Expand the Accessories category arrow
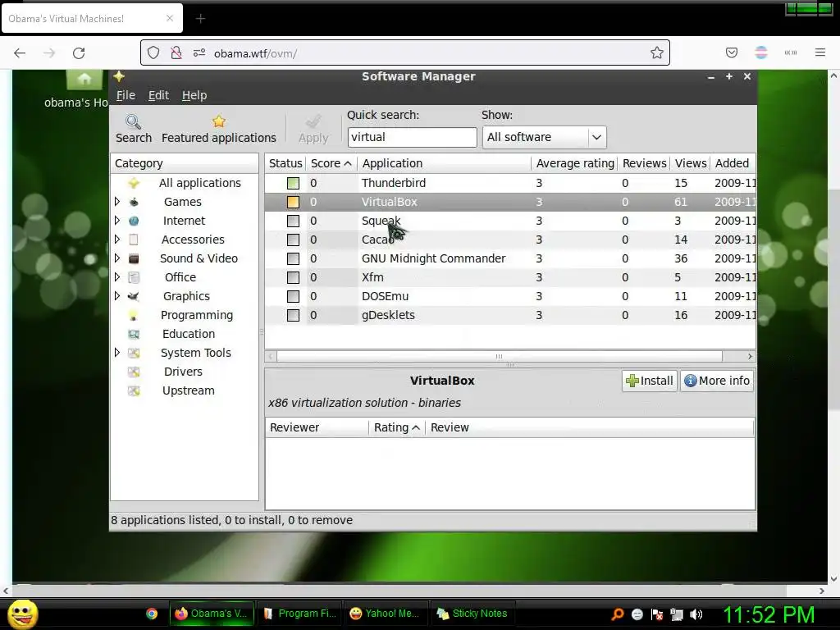The height and width of the screenshot is (630, 840). pos(117,239)
